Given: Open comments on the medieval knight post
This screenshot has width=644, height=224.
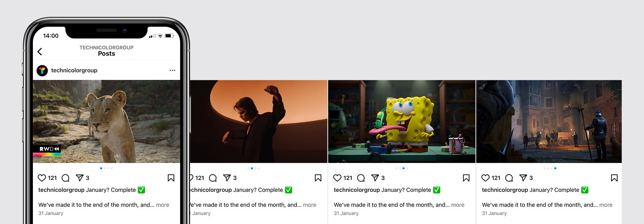Looking at the screenshot, I should tap(509, 178).
